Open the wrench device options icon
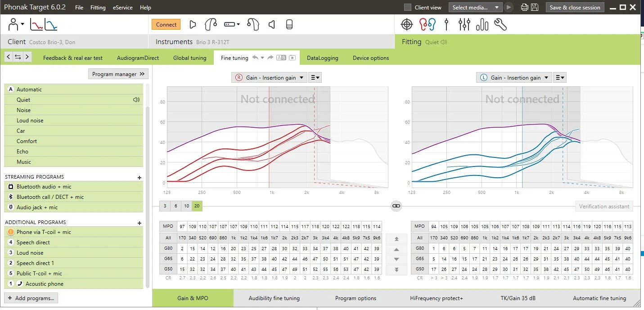 click(500, 24)
